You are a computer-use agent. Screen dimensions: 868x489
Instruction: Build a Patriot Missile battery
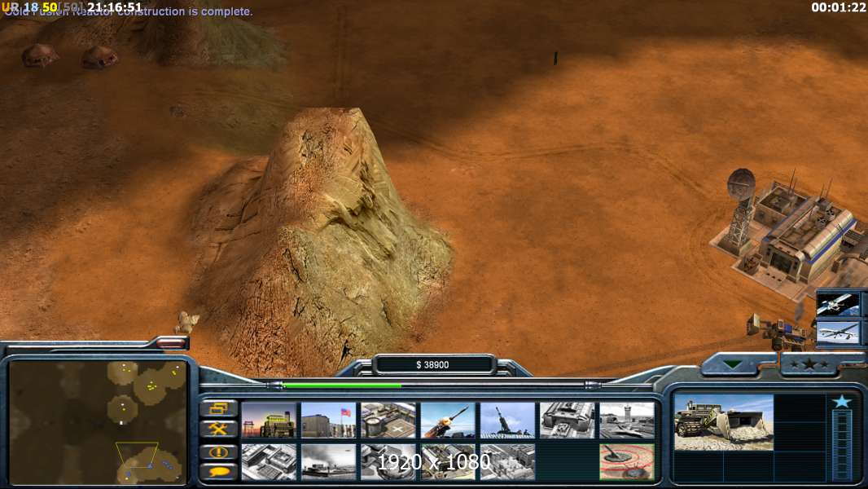pyautogui.click(x=448, y=420)
